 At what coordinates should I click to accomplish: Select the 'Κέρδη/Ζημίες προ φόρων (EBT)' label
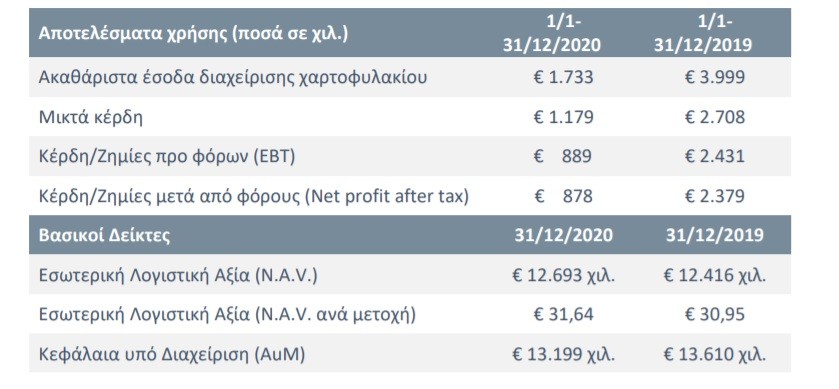click(x=167, y=157)
